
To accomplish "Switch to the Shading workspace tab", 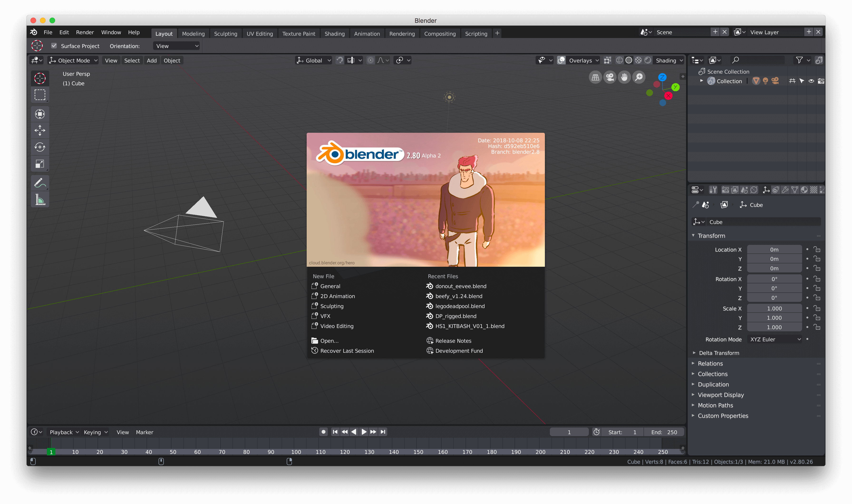I will pyautogui.click(x=334, y=34).
